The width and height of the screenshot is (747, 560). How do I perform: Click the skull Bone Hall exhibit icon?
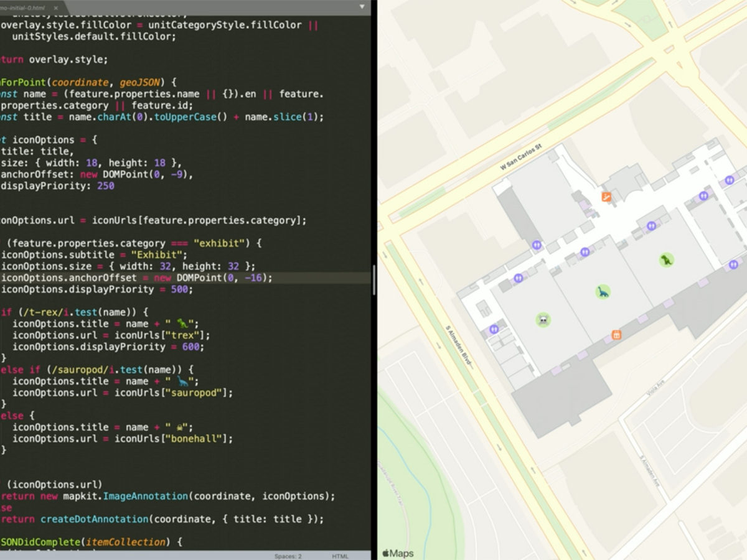click(543, 320)
